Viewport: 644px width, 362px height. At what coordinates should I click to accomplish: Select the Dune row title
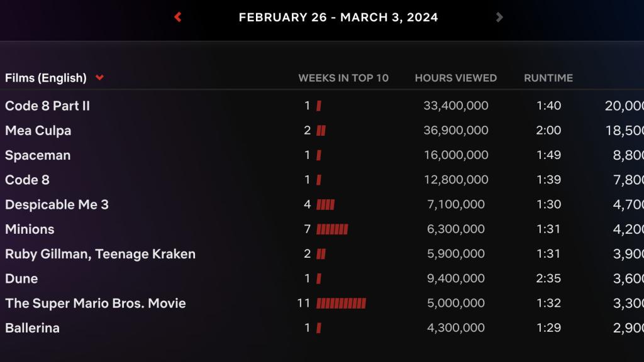[x=20, y=278]
